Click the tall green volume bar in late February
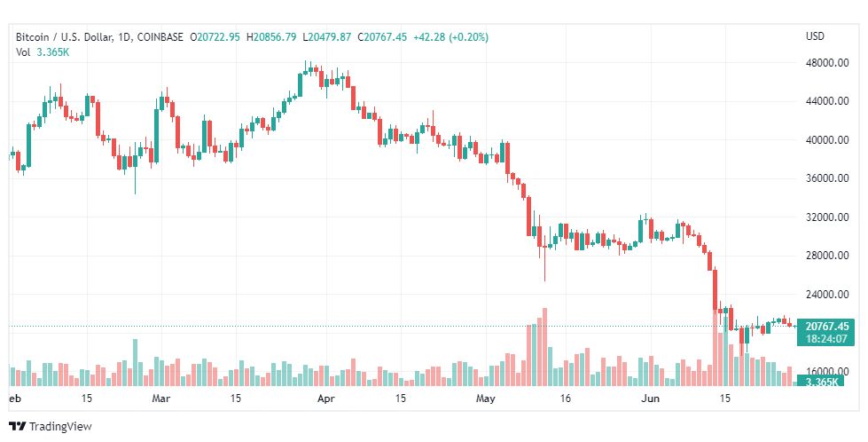The image size is (868, 442). tap(135, 362)
